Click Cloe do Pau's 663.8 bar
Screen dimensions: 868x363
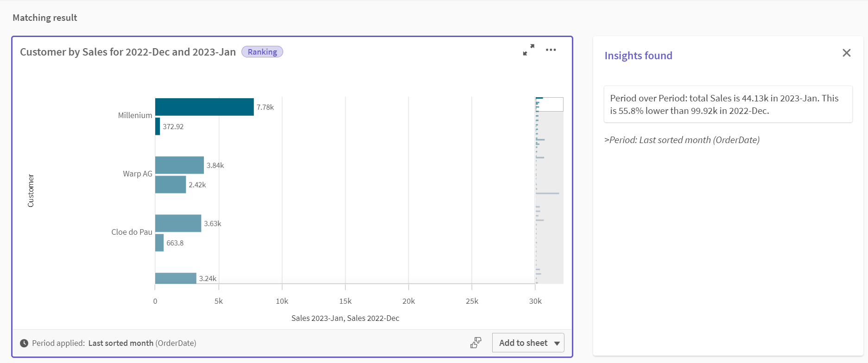pos(159,243)
